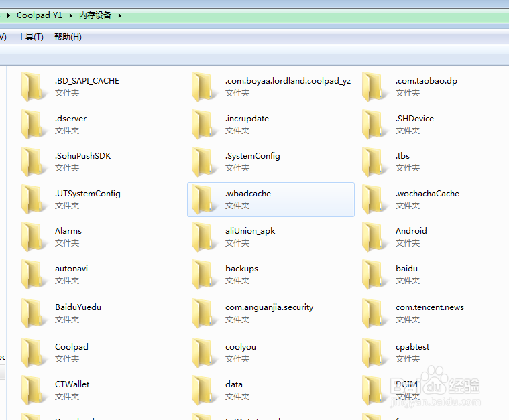Click the Coolpad folder name label
Image resolution: width=509 pixels, height=420 pixels.
pos(71,347)
